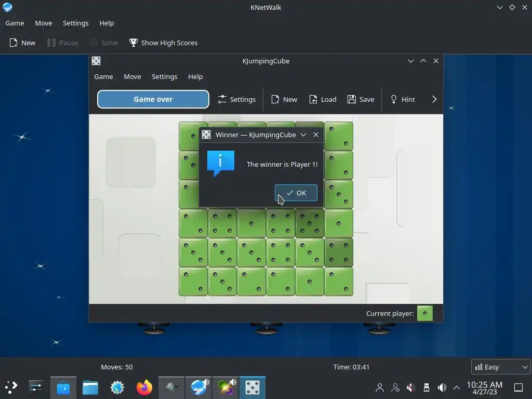This screenshot has width=532, height=399.
Task: Launch Firefox from taskbar
Action: 144,388
